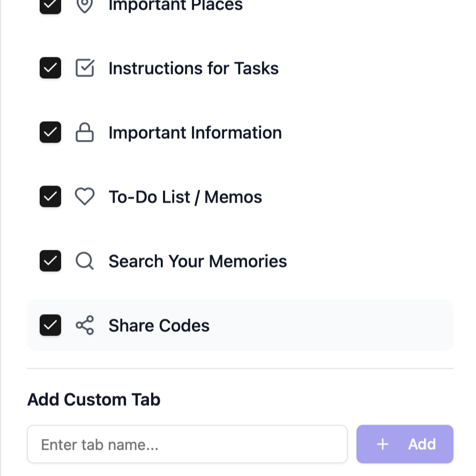Select the Search Your Memories label

tap(197, 261)
